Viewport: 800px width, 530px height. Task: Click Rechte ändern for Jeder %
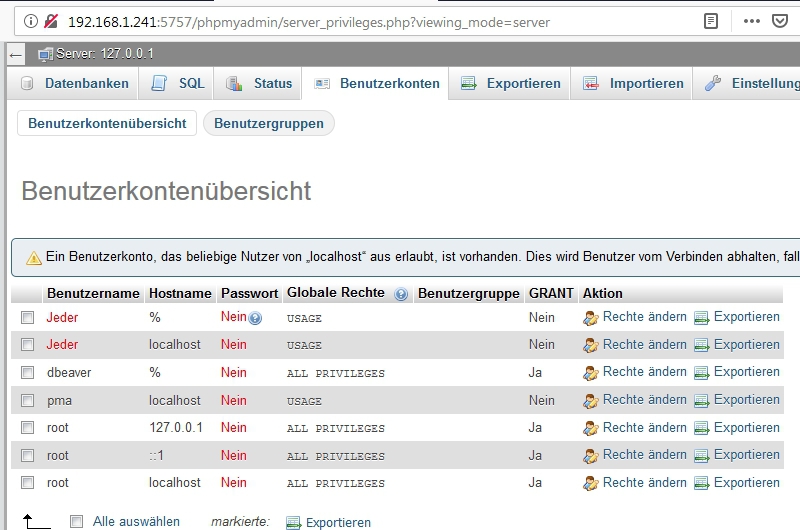644,317
